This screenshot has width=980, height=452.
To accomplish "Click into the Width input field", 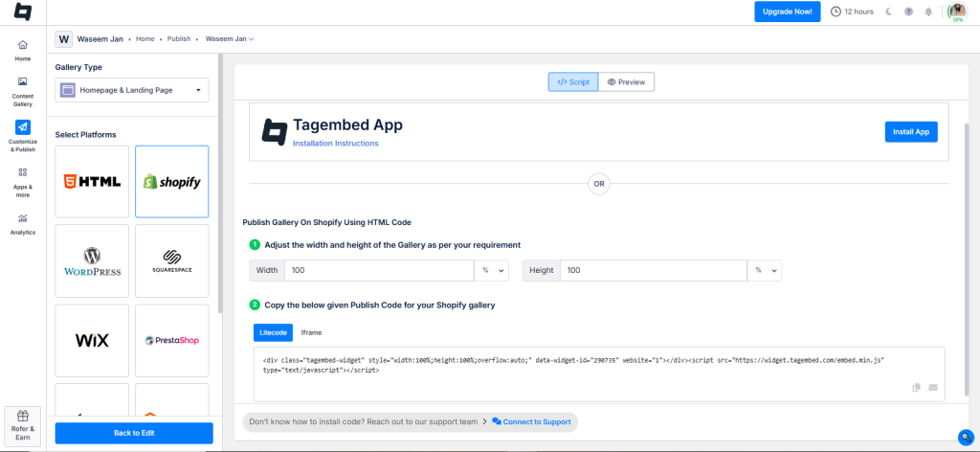I will pos(379,270).
